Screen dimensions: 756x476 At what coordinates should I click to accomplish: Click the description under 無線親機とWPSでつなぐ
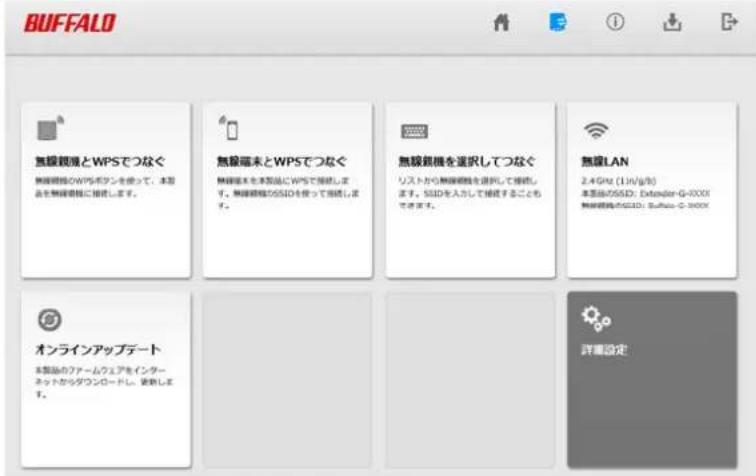click(105, 187)
